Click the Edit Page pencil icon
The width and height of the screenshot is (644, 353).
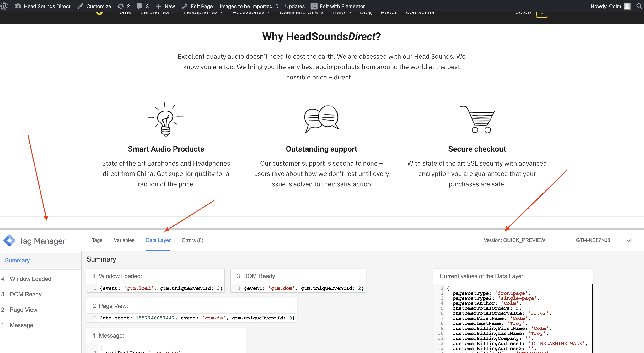[x=185, y=6]
